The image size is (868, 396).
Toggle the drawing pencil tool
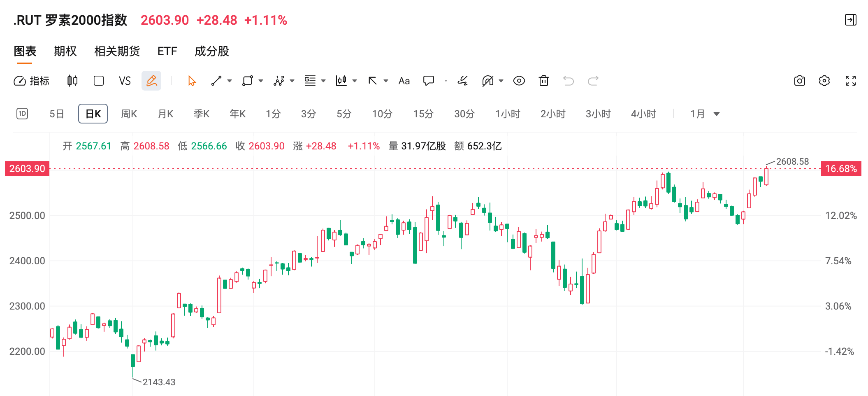click(x=151, y=81)
